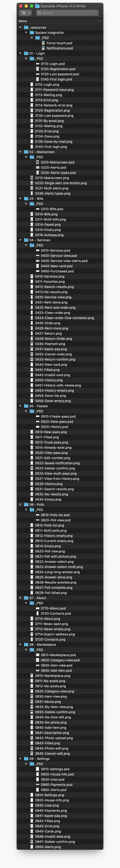The height and width of the screenshot is (868, 120).
Task: Sort by the Name column header
Action: 23,21
